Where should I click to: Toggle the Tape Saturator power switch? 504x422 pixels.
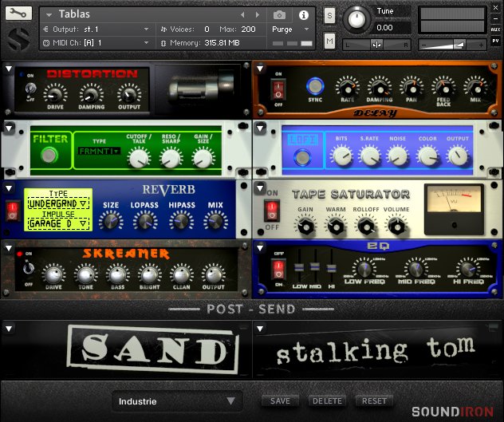272,211
